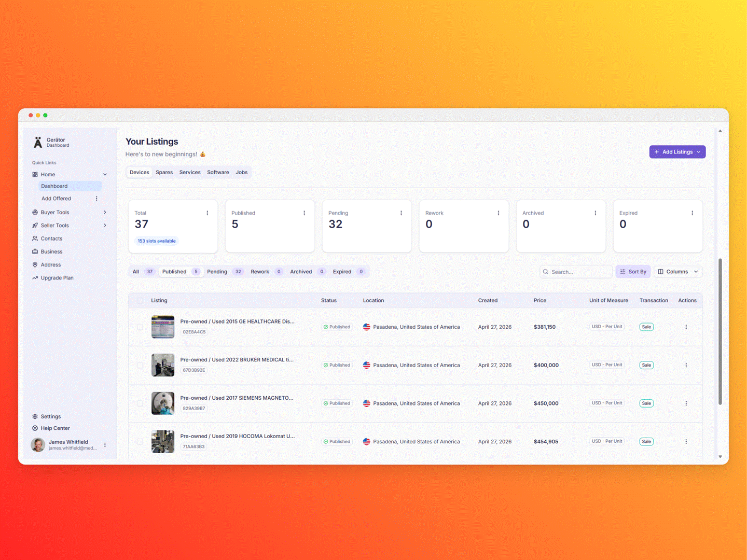
Task: Open the Pre-owned 2015 GE HEALTHCARE listing title
Action: [x=238, y=321]
